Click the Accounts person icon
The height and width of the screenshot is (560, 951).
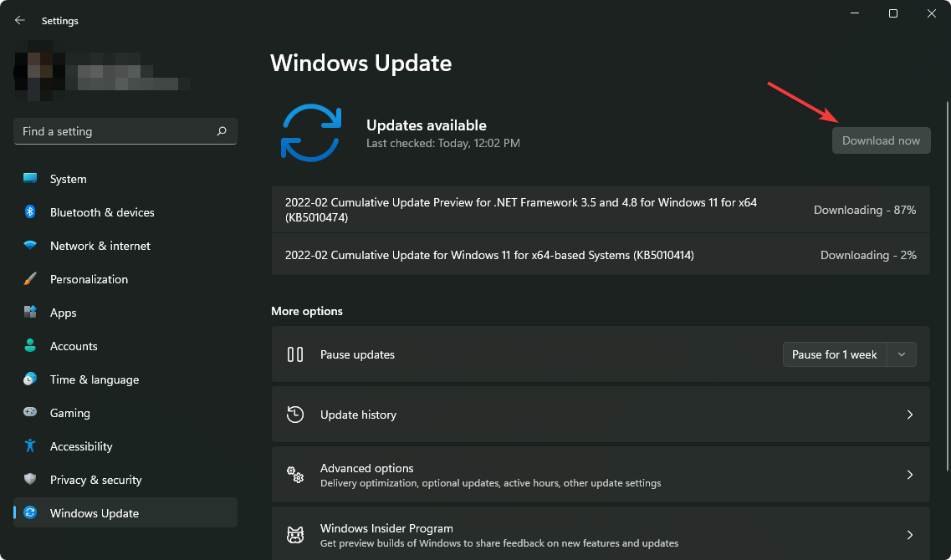pos(30,345)
